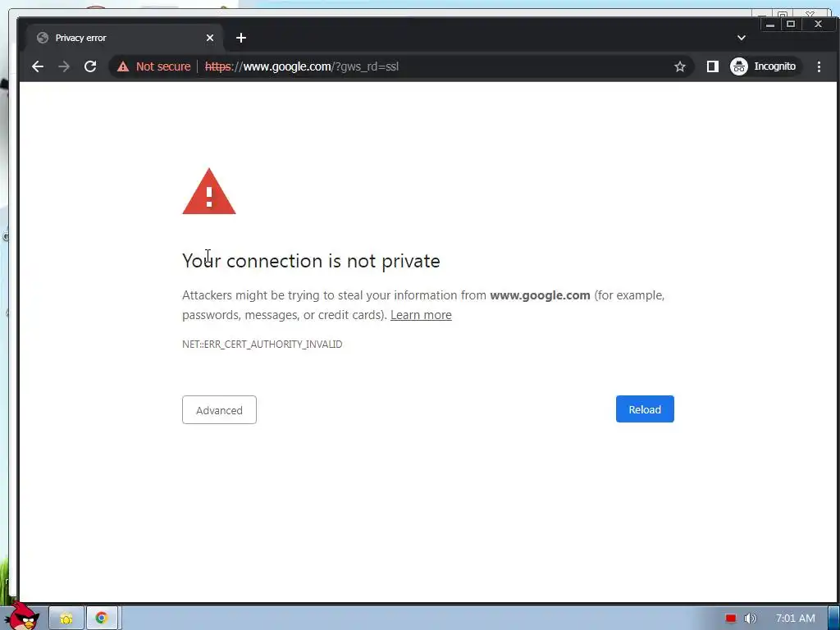Screen dimensions: 840x630
Task: Go back to the previous page
Action: point(38,66)
